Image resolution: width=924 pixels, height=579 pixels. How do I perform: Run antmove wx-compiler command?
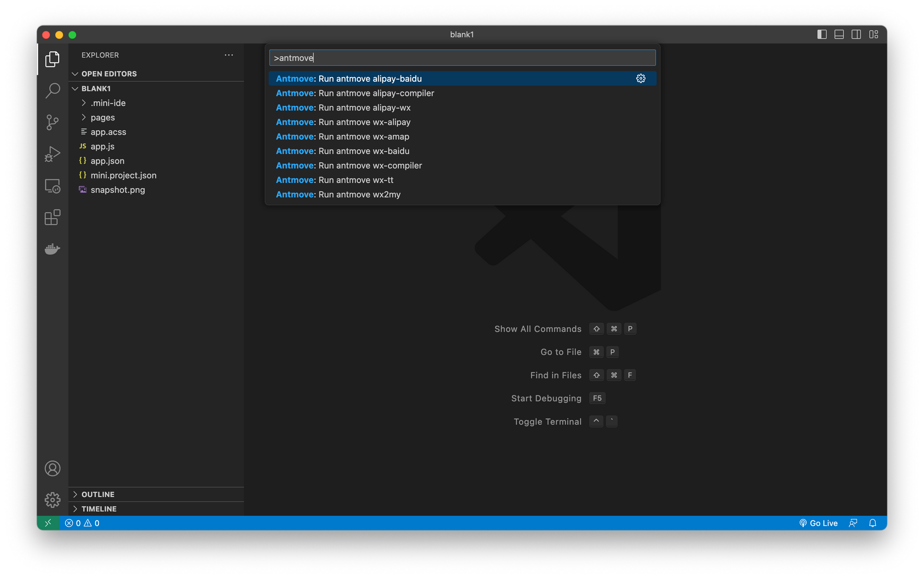[x=462, y=165]
